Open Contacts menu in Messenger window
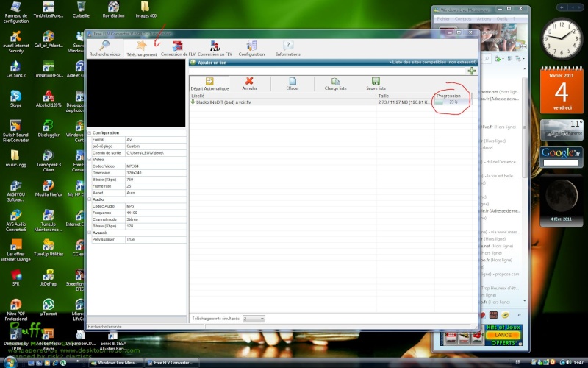The image size is (588, 368). coord(463,19)
